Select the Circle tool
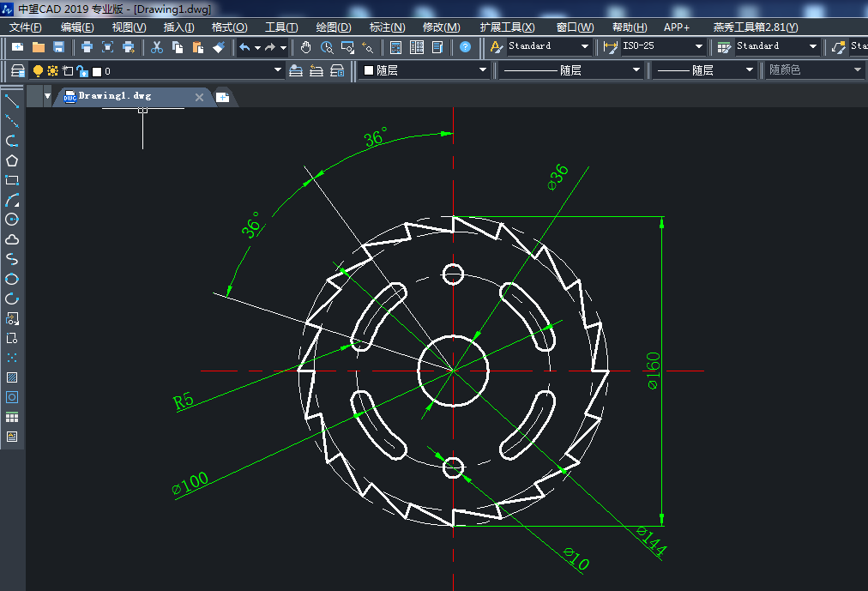The image size is (868, 591). 12,220
